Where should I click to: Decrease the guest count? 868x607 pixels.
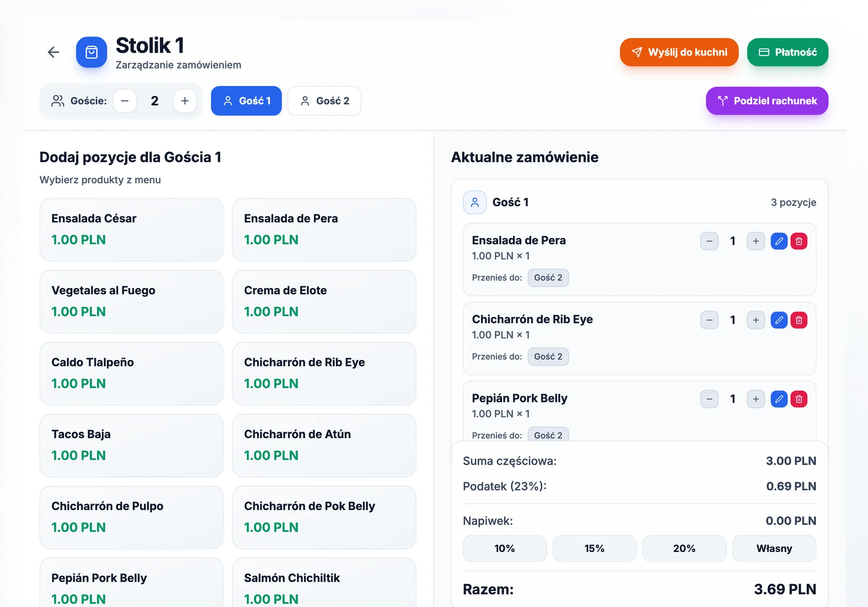point(125,101)
